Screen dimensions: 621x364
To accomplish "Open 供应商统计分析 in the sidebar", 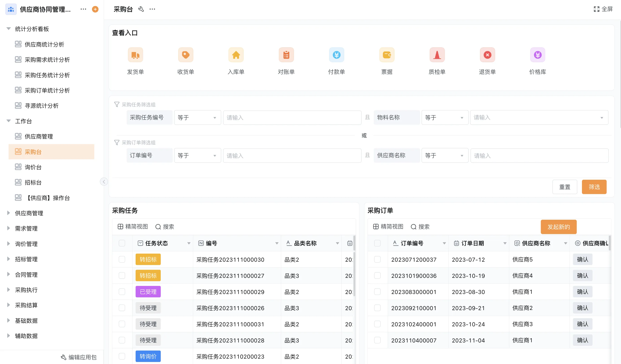I will pyautogui.click(x=44, y=44).
